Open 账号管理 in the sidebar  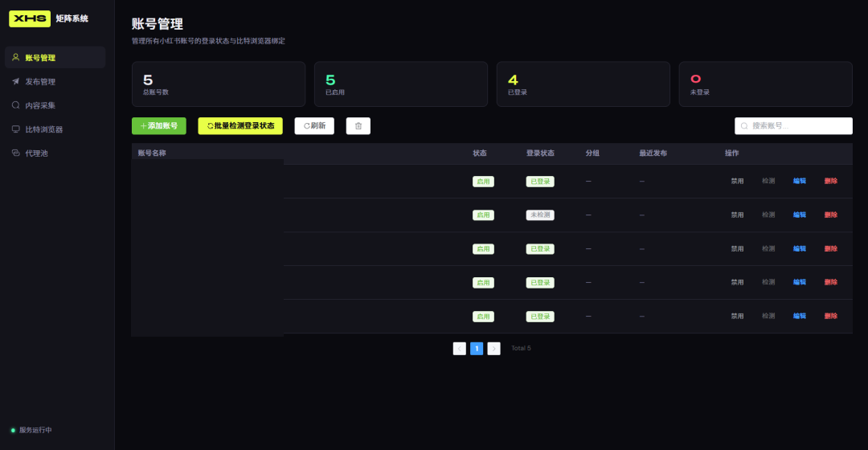pyautogui.click(x=55, y=58)
